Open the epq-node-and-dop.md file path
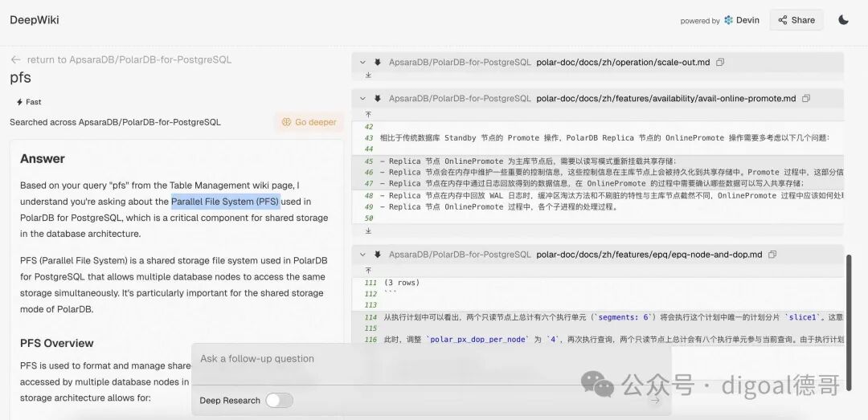The height and width of the screenshot is (420, 868). [x=649, y=255]
